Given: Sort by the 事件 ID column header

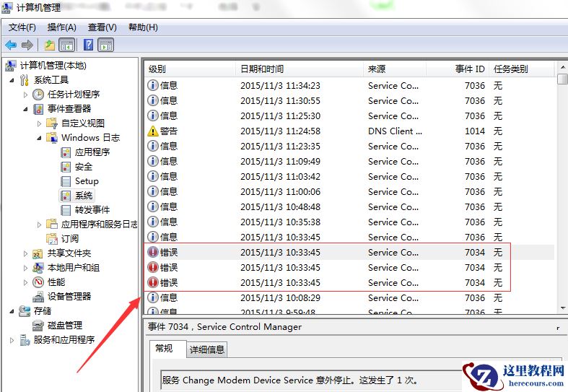Looking at the screenshot, I should [457, 69].
